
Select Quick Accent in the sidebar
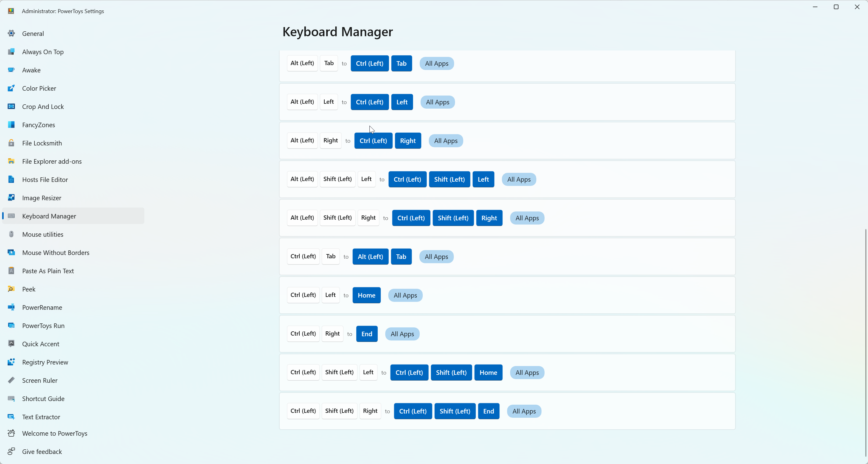[x=41, y=344]
